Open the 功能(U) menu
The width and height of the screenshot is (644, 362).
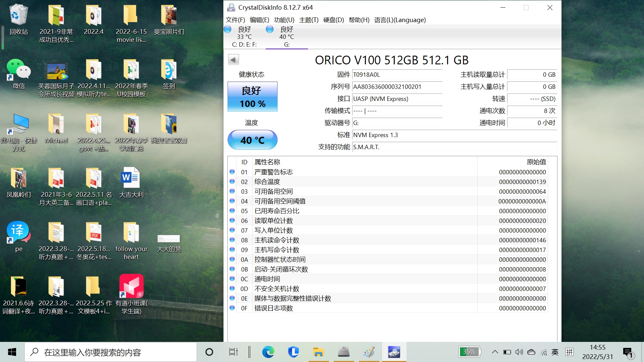click(284, 20)
